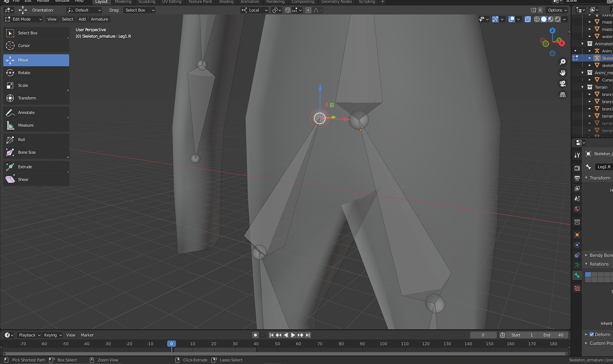The height and width of the screenshot is (364, 613).
Task: Enable the Deform checkbox
Action: click(591, 334)
